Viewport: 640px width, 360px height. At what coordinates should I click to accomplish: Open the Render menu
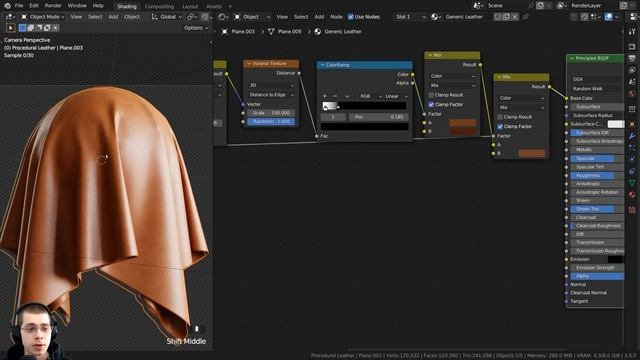pyautogui.click(x=53, y=6)
